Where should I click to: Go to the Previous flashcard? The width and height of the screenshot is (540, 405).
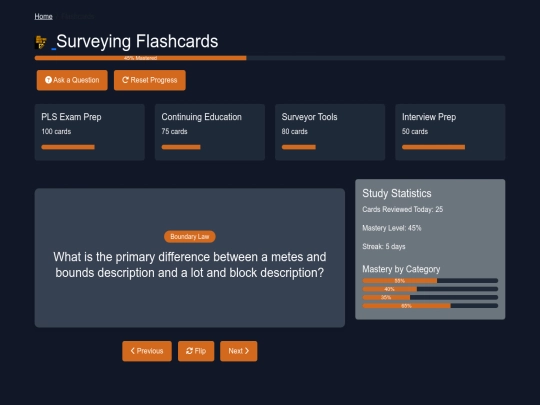click(x=147, y=351)
